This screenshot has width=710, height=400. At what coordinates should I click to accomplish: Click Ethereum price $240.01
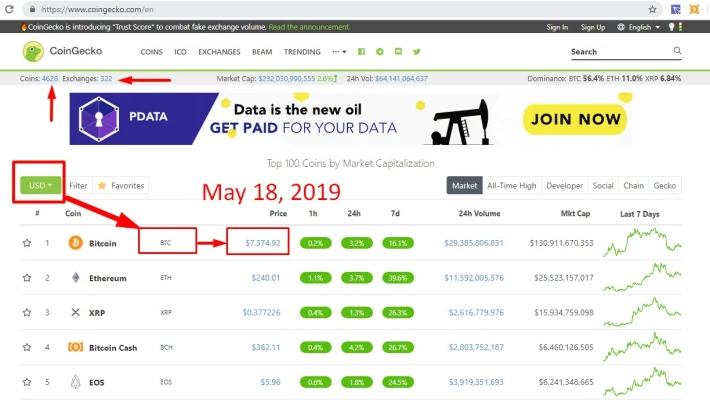coord(266,277)
